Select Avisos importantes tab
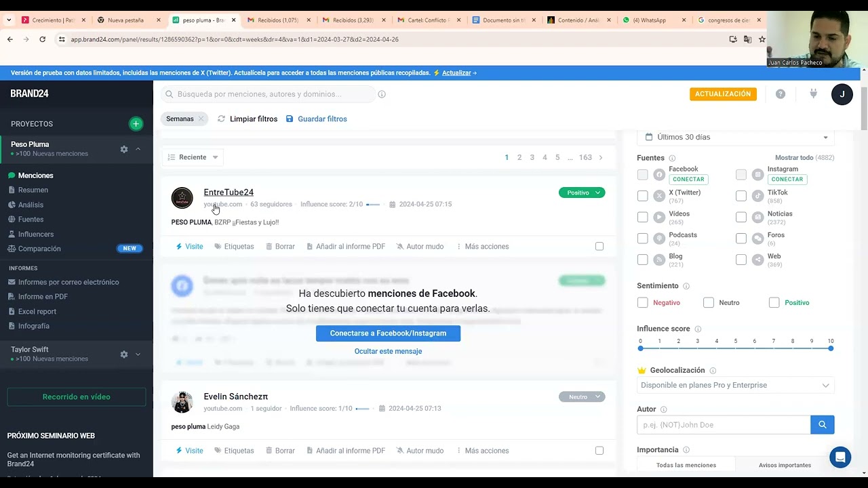The width and height of the screenshot is (868, 488). coord(785,465)
